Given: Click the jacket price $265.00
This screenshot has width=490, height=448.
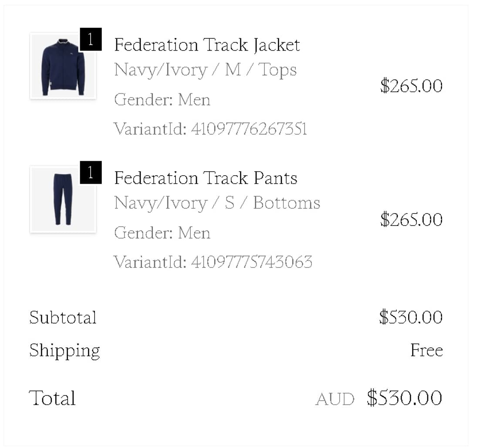Looking at the screenshot, I should coord(411,86).
